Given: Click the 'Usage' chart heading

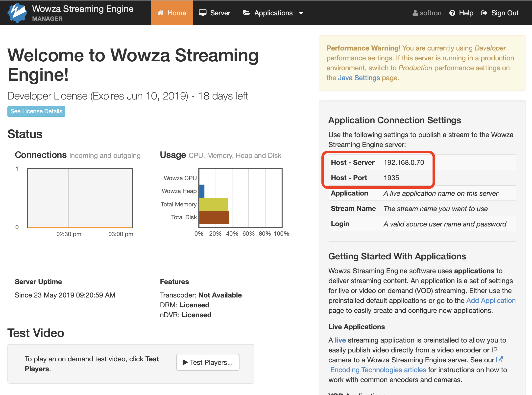Looking at the screenshot, I should coord(173,155).
